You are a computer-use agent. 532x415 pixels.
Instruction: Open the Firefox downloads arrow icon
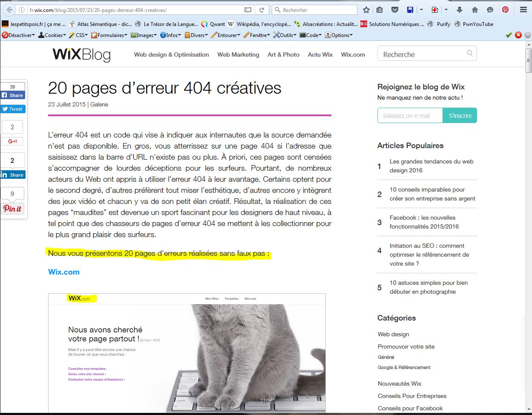(459, 10)
